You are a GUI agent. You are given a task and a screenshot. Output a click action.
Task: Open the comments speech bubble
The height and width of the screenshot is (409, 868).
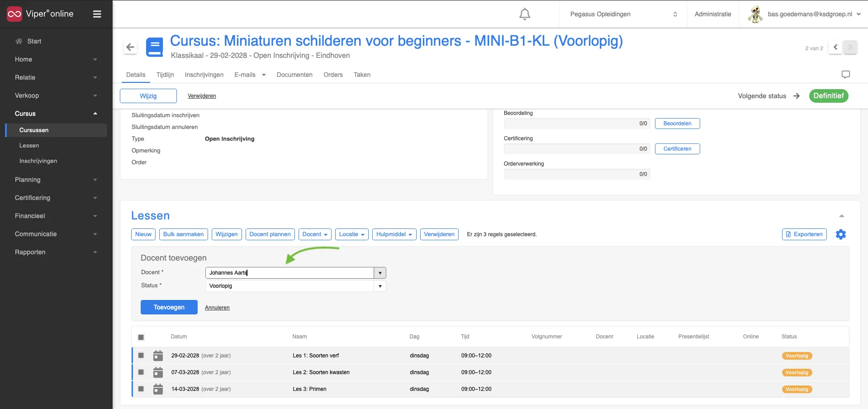845,75
